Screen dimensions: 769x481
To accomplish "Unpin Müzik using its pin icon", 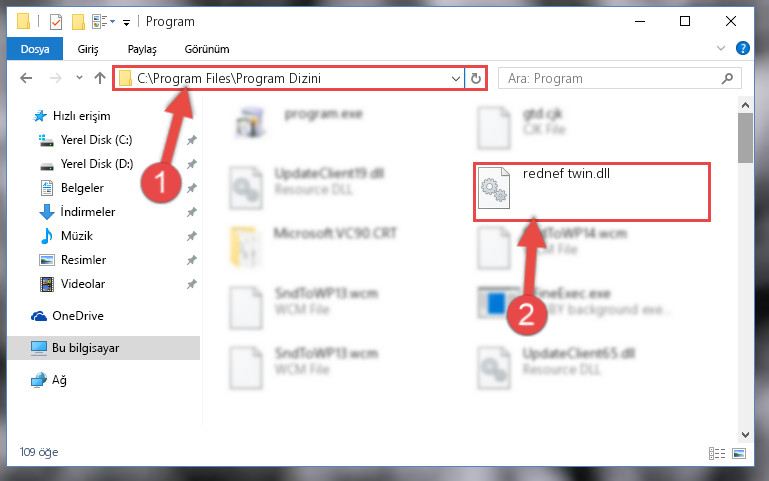I will click(x=192, y=236).
